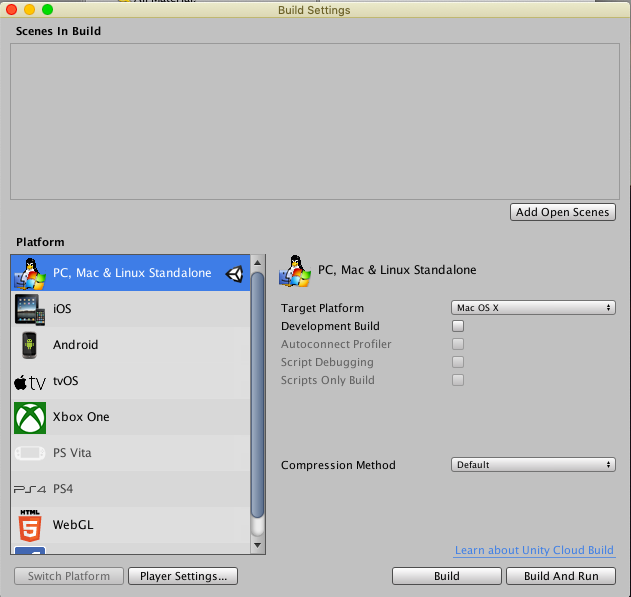Click the PS4 logo icon
This screenshot has width=631, height=597.
(x=30, y=489)
